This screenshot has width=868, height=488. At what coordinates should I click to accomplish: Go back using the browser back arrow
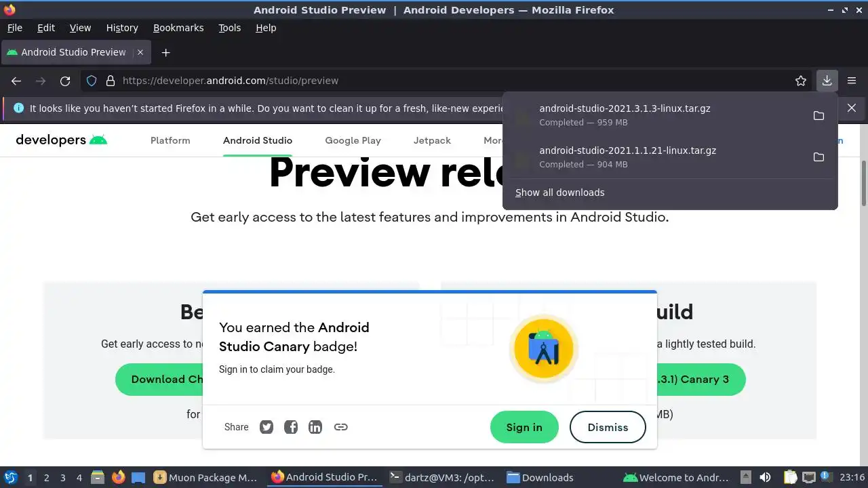click(x=16, y=81)
